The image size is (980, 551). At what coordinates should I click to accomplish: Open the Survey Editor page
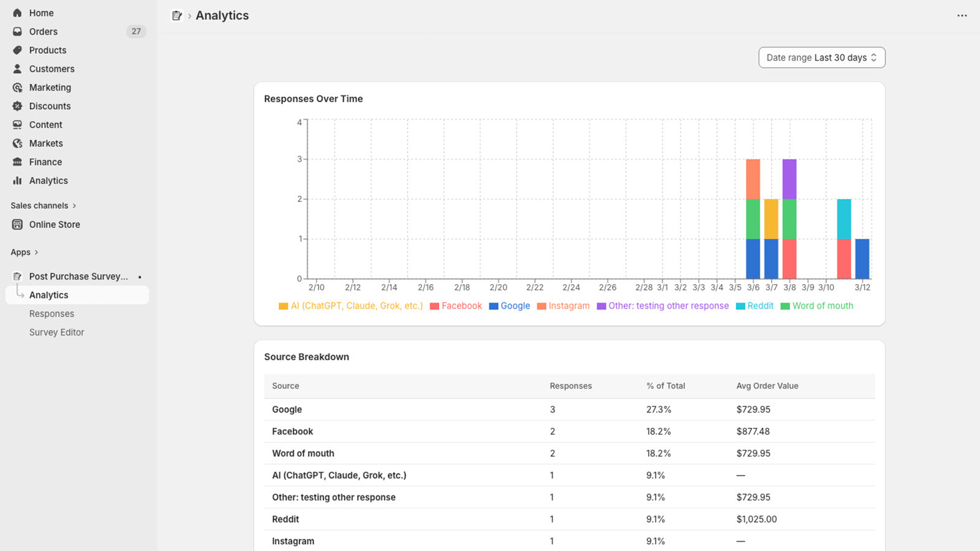tap(56, 332)
